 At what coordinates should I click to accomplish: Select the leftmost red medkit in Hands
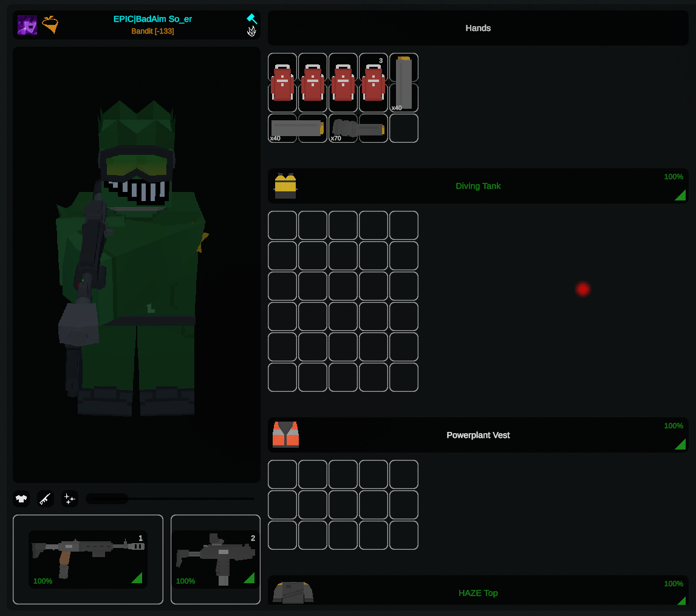[282, 83]
